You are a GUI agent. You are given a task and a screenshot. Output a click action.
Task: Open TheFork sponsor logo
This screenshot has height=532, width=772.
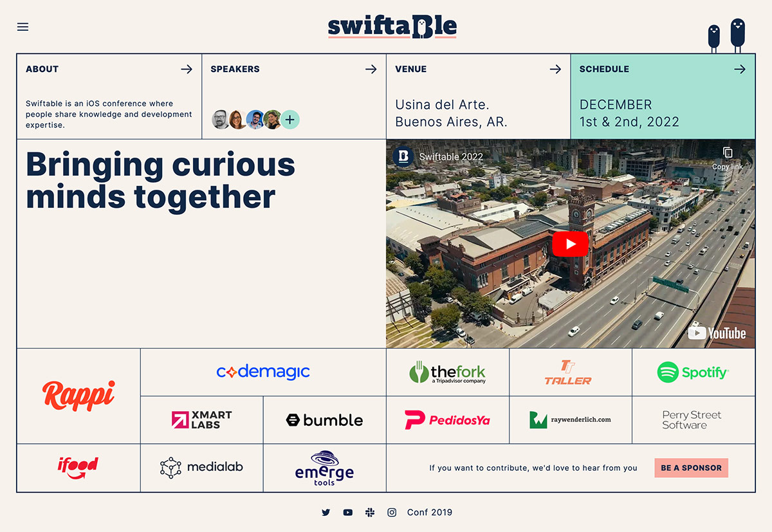pyautogui.click(x=447, y=372)
